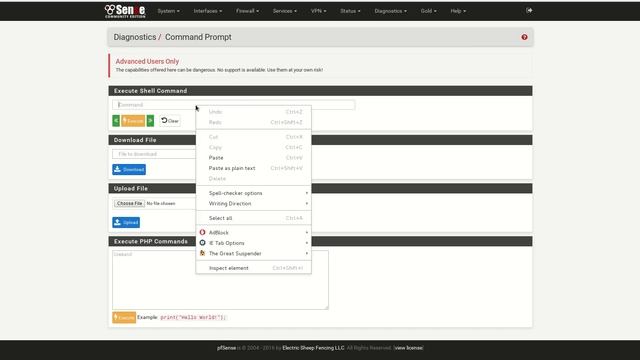640x360 pixels.
Task: Focus the shell Command input field
Action: (x=233, y=105)
